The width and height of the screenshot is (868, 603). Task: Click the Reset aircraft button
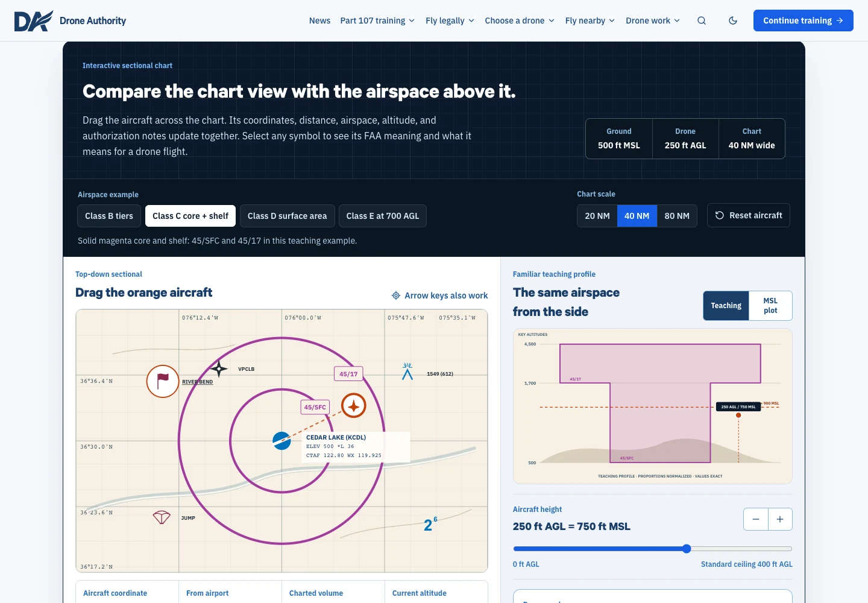749,215
